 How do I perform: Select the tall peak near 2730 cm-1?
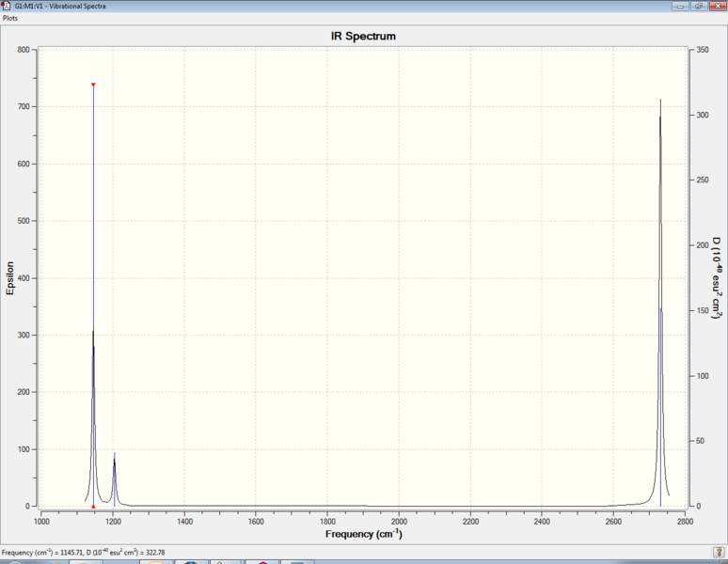point(660,302)
